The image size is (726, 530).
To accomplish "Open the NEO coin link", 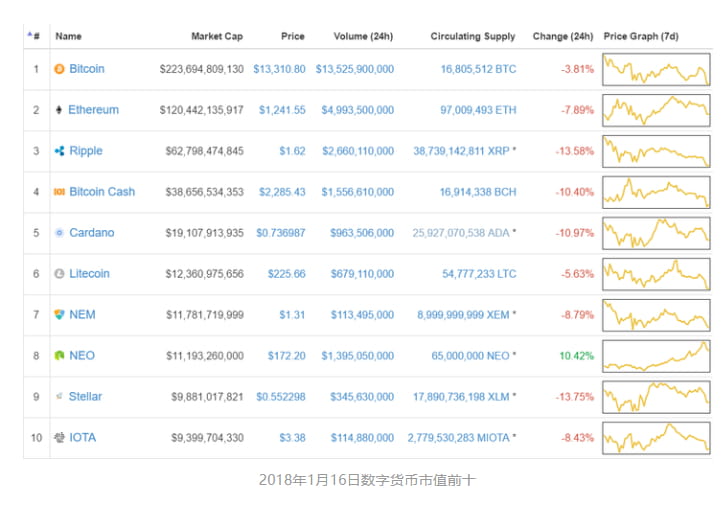I will [x=82, y=355].
